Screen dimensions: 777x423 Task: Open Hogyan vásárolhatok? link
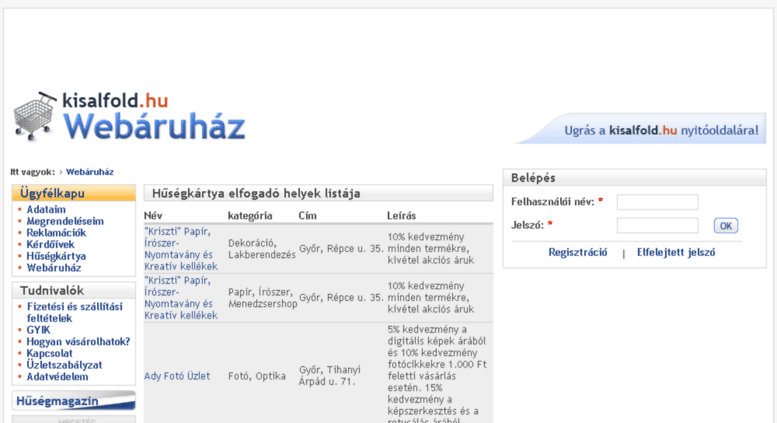point(78,342)
